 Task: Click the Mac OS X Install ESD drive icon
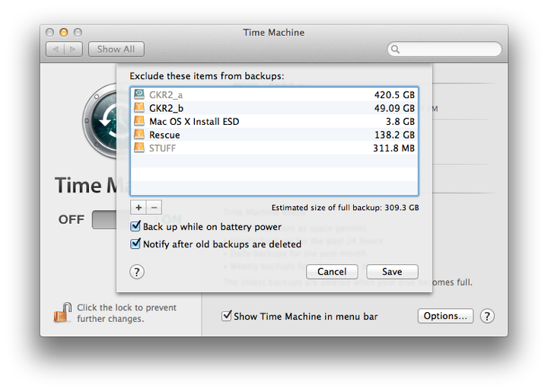139,121
